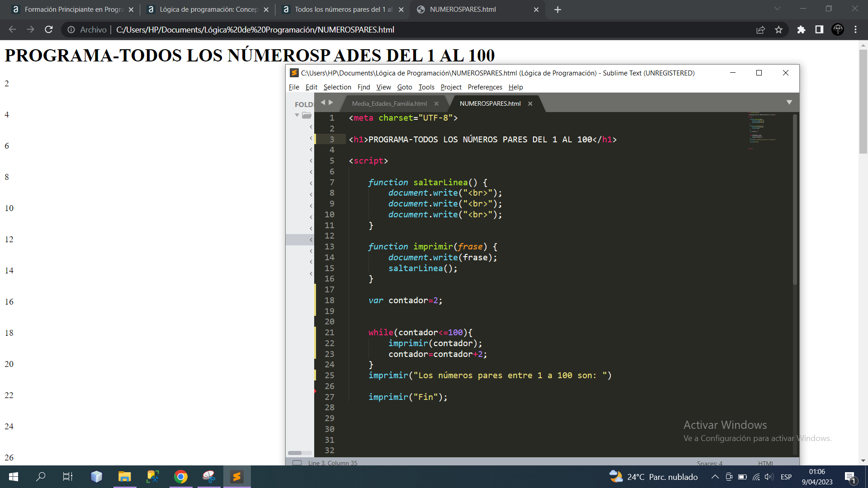This screenshot has width=868, height=488.
Task: Click the scroll-down arrow of browser page
Action: tap(863, 461)
